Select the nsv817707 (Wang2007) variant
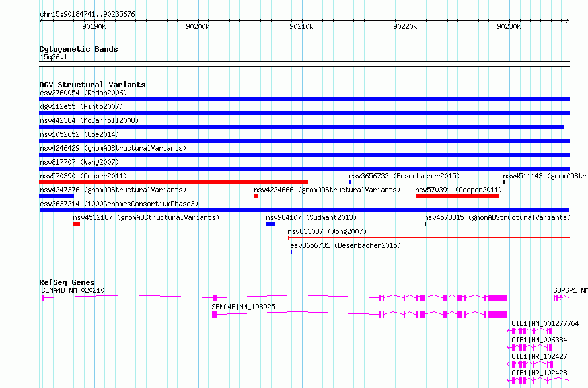Screen dimensions: 588x388 (x=304, y=169)
